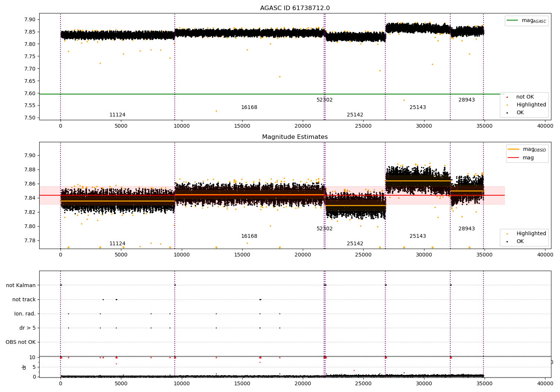Click the 'not Kalman' row label

click(21, 286)
